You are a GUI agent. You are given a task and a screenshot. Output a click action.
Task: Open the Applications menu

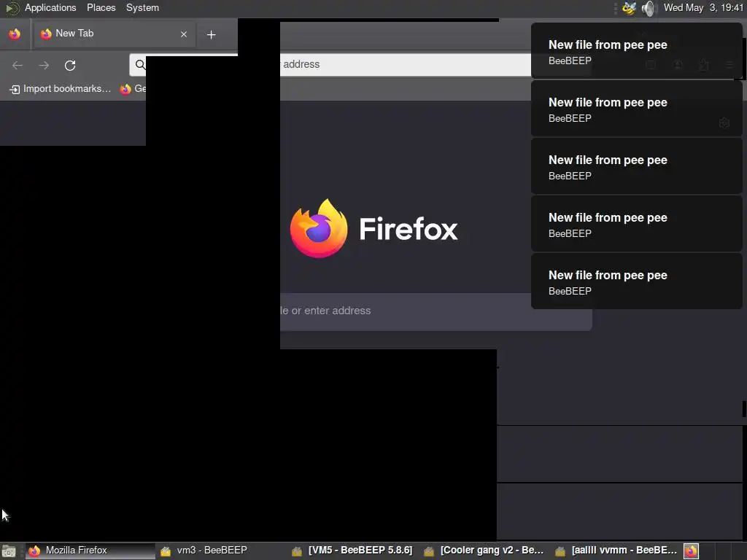50,7
